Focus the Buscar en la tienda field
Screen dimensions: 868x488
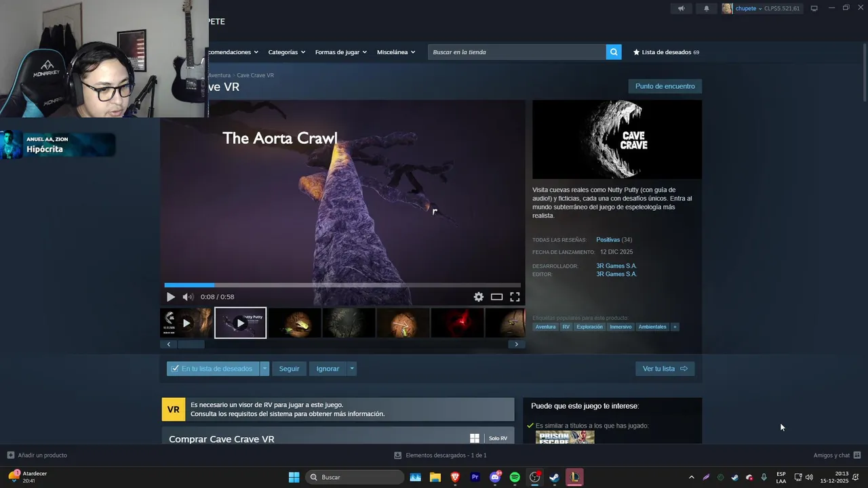point(517,52)
